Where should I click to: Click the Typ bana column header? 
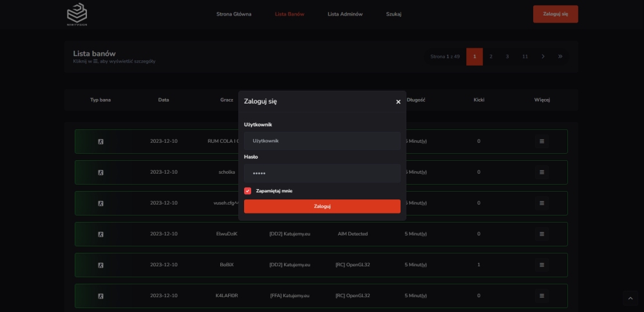(x=100, y=100)
